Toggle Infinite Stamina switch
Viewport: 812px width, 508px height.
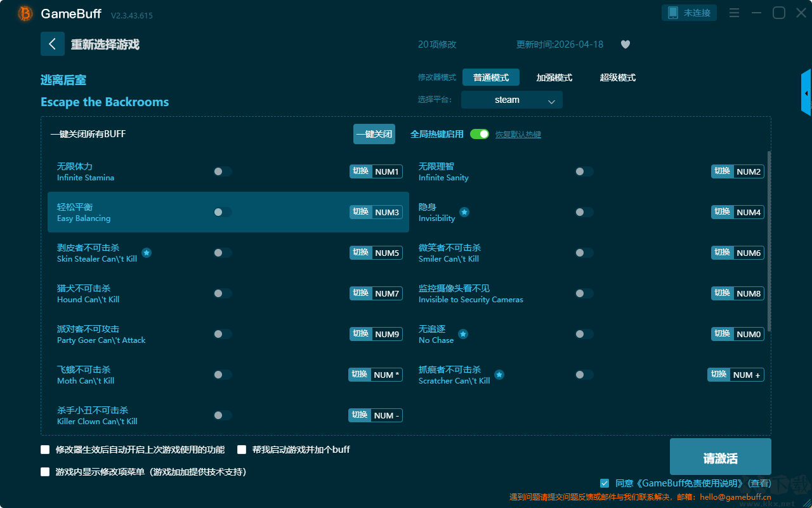point(223,171)
